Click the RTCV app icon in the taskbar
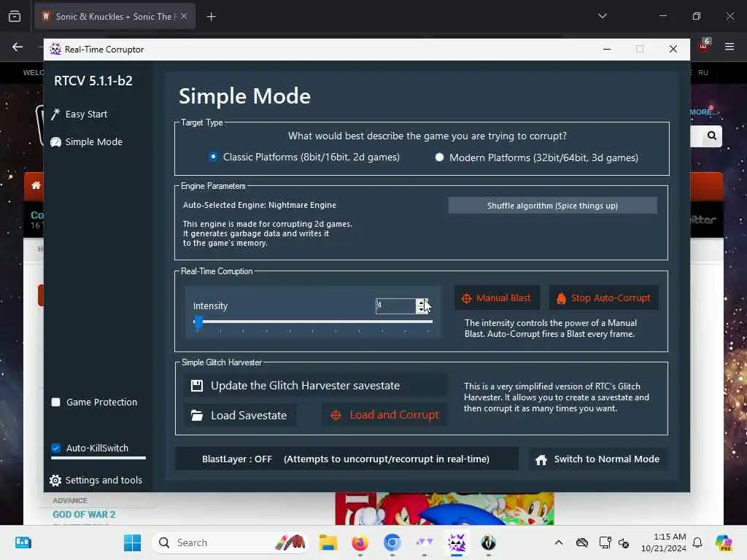The image size is (747, 560). tap(457, 542)
